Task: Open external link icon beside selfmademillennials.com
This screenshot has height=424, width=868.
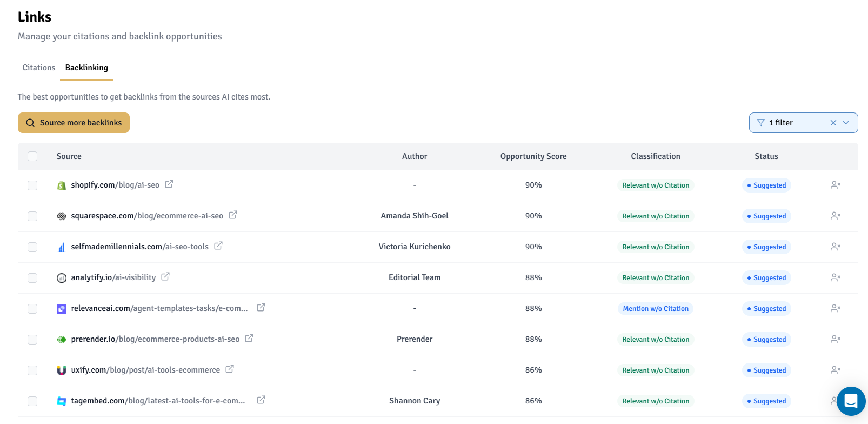Action: point(218,246)
